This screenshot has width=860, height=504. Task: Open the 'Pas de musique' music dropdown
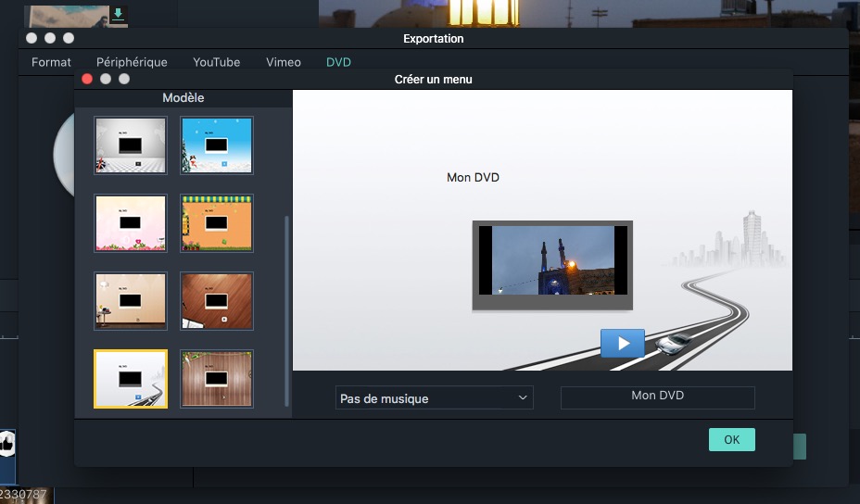434,398
